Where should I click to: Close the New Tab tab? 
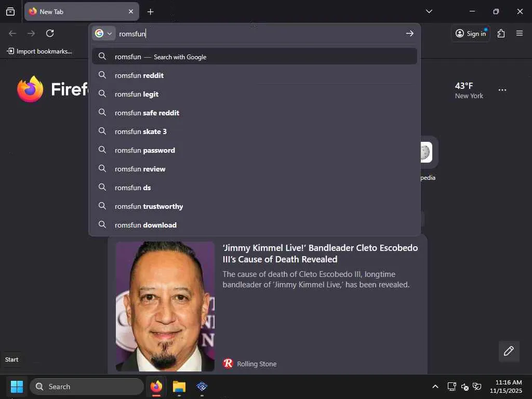coord(130,11)
